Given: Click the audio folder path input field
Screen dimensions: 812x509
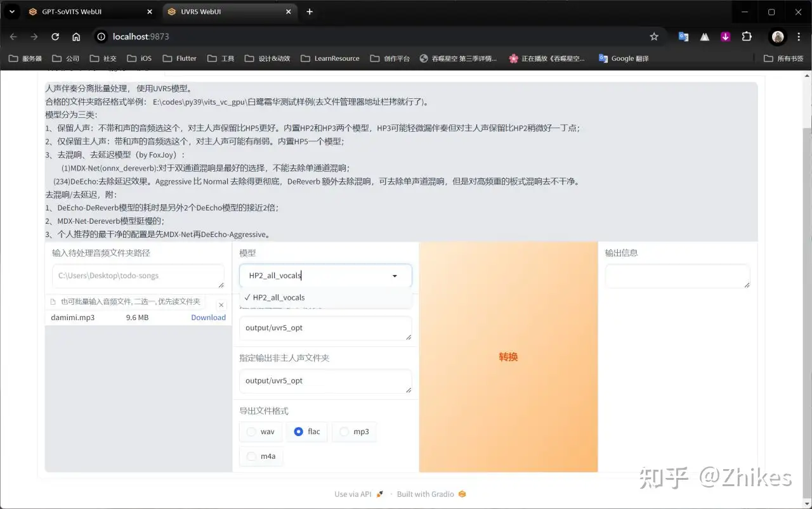Looking at the screenshot, I should (x=138, y=276).
